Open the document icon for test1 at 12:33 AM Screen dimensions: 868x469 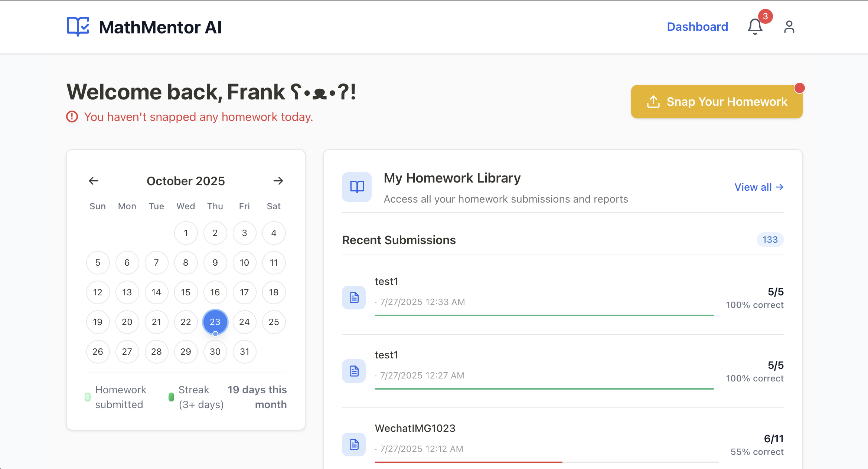(x=353, y=298)
